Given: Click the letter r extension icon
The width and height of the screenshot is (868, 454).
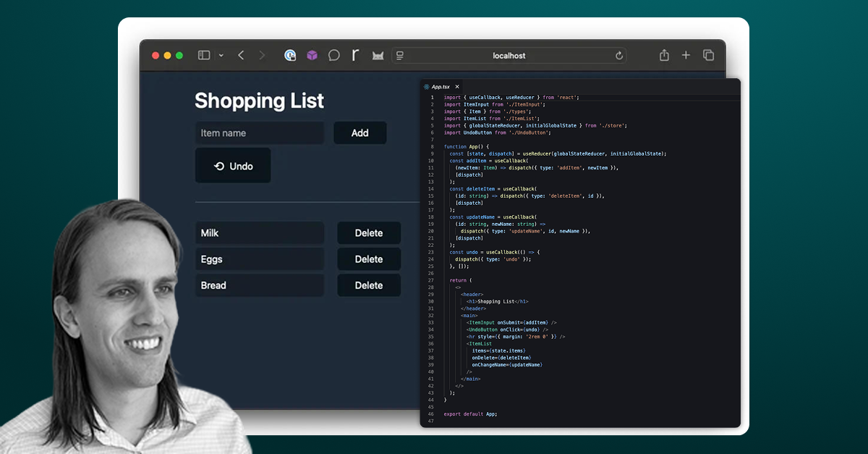Looking at the screenshot, I should pos(355,56).
